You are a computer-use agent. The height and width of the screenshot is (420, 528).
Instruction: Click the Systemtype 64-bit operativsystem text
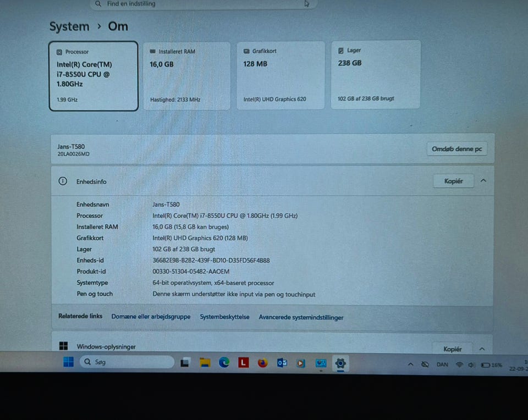[x=213, y=283]
